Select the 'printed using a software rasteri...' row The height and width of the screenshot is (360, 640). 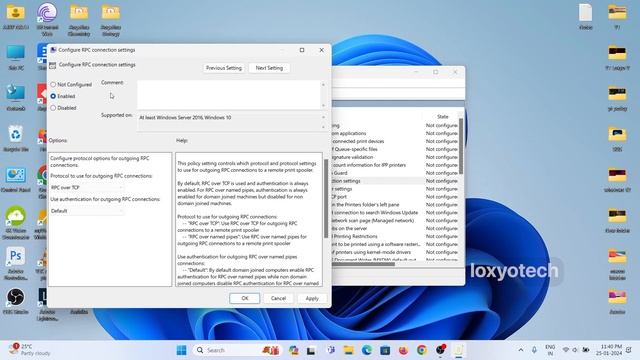point(394,244)
